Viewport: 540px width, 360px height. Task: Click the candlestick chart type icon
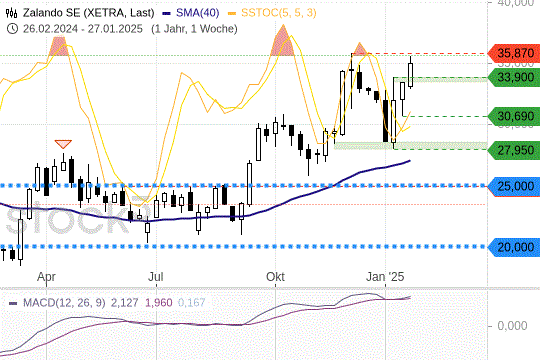tap(11, 13)
